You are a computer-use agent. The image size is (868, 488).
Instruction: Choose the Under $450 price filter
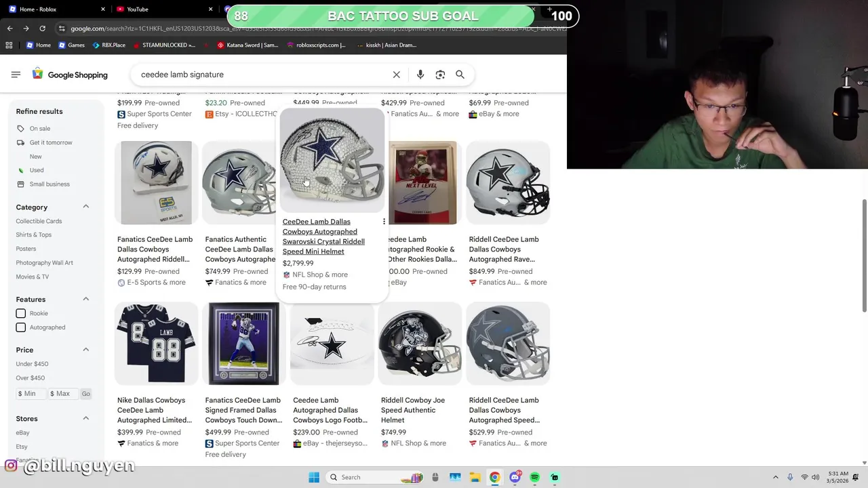(x=32, y=364)
